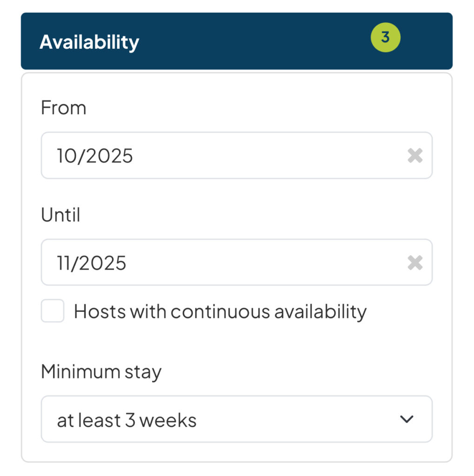
Task: Click the 11/2025 date value
Action: pyautogui.click(x=92, y=263)
